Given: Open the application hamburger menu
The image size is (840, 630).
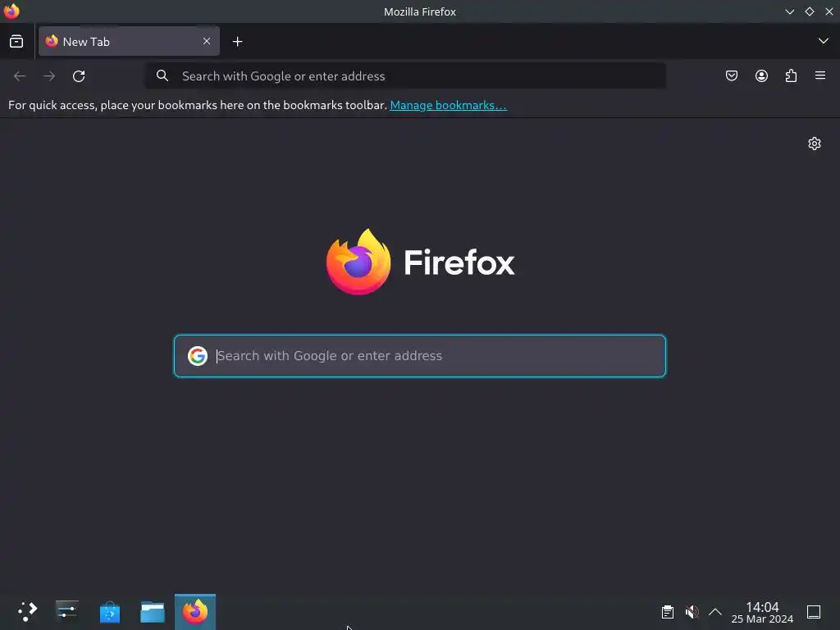Looking at the screenshot, I should tap(820, 75).
